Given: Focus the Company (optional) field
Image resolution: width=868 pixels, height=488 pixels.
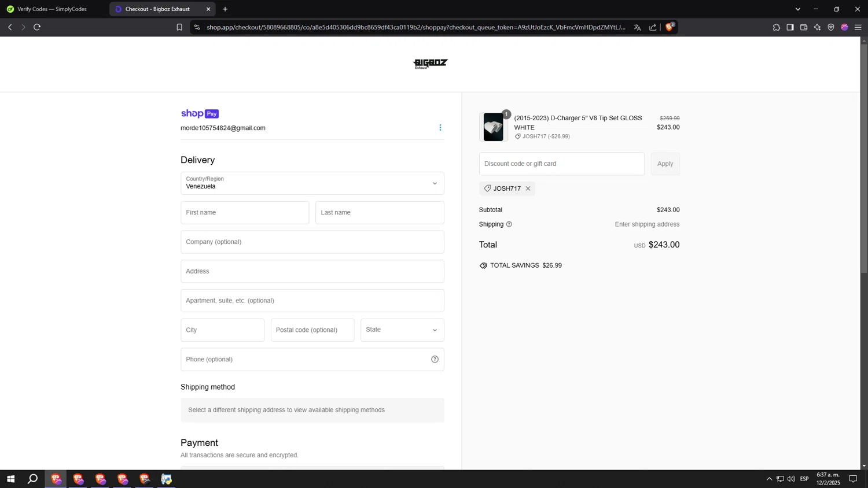Looking at the screenshot, I should pos(312,242).
